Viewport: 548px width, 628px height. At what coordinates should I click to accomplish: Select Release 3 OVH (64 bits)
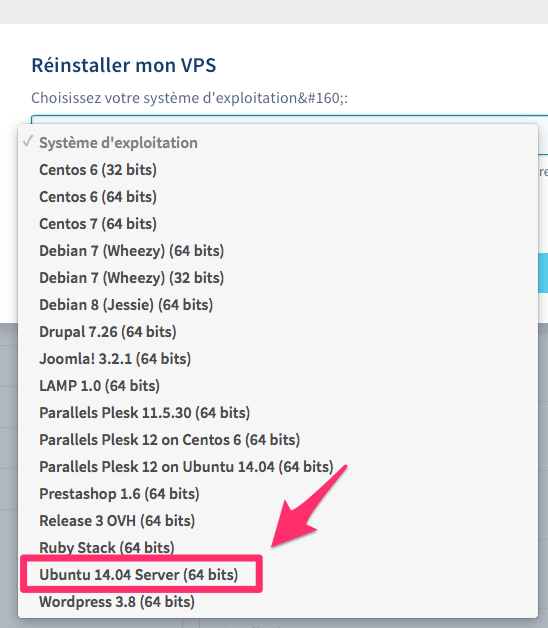pyautogui.click(x=278, y=521)
